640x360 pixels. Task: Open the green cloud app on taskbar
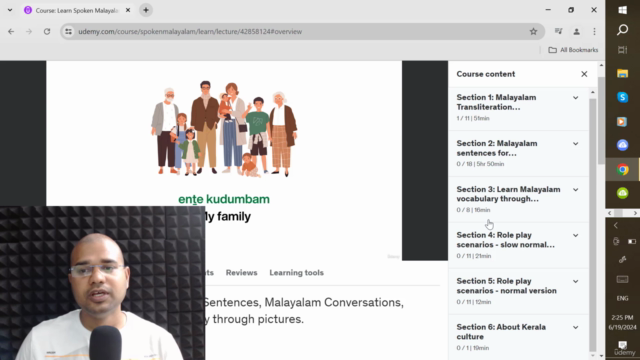622,193
